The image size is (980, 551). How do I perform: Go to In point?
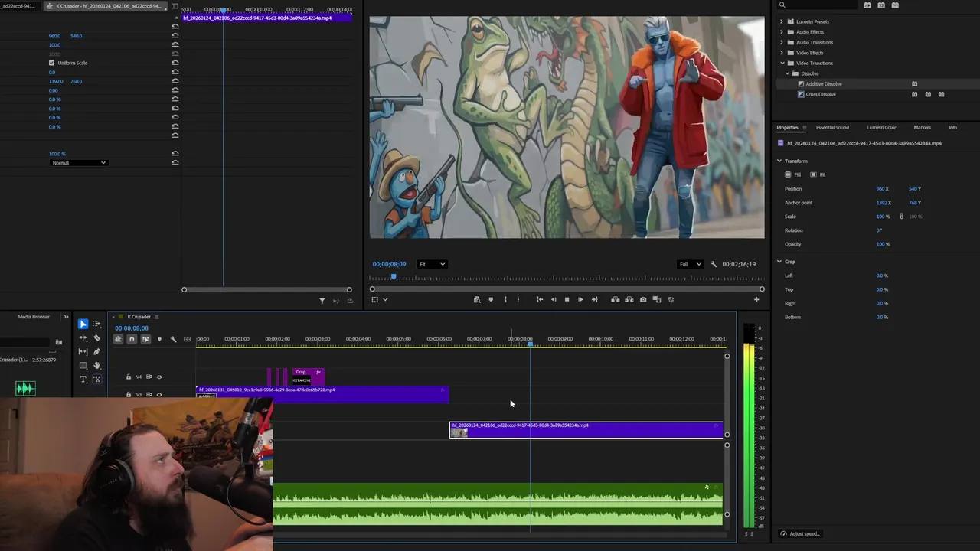540,299
